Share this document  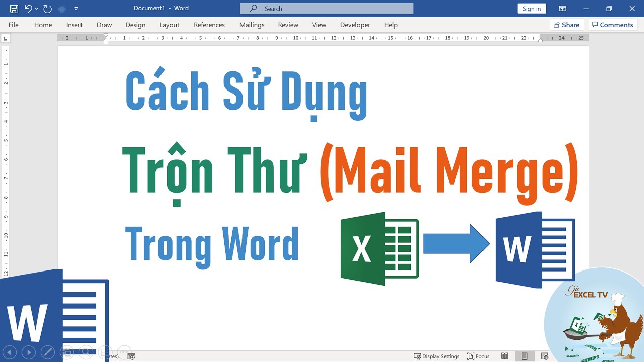pyautogui.click(x=566, y=25)
